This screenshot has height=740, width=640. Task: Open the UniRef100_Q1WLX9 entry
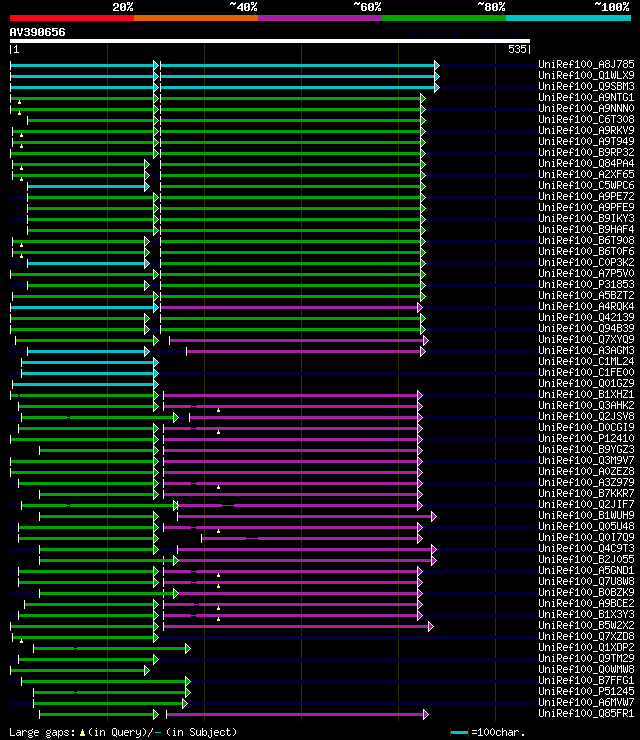coord(586,75)
